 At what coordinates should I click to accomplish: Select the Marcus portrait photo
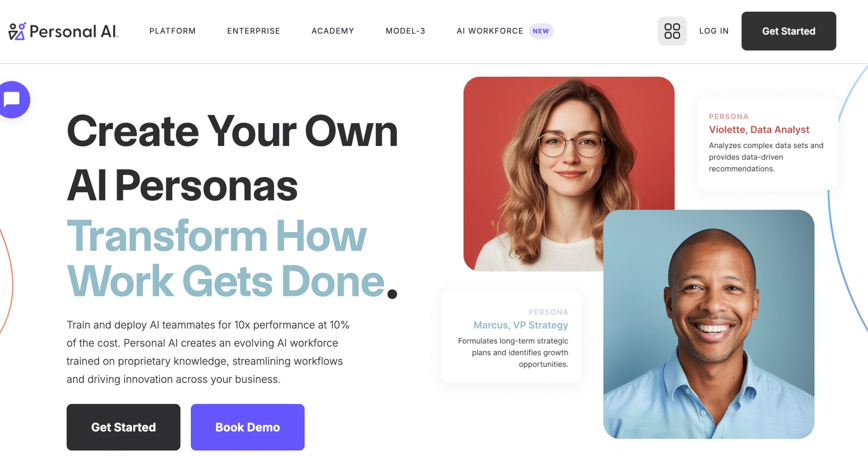point(709,324)
